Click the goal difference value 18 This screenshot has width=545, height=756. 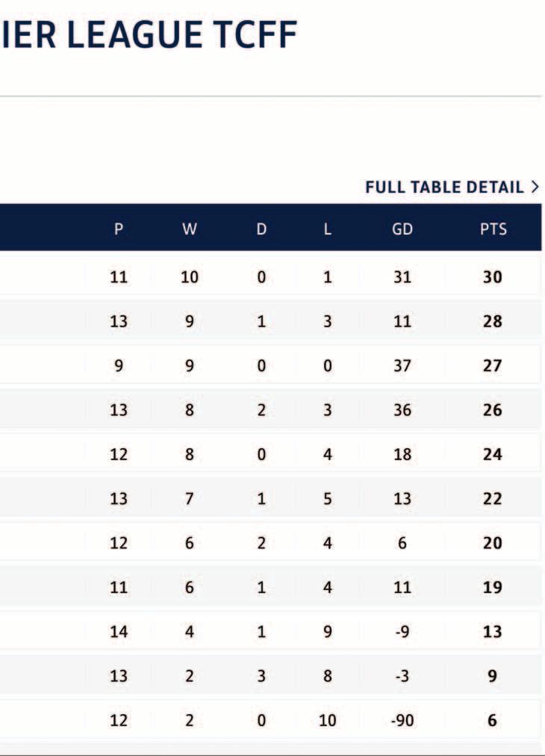[x=402, y=454]
